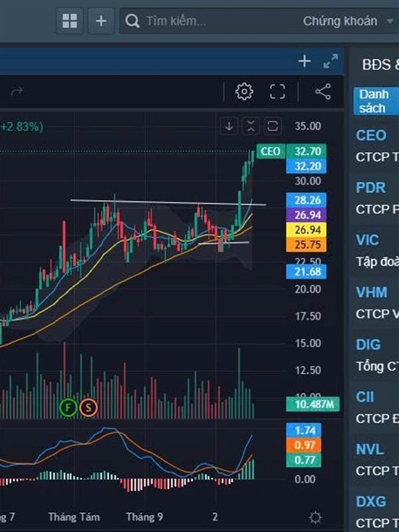399x532 pixels.
Task: Click the 21.68 lower band label
Action: pos(307,272)
